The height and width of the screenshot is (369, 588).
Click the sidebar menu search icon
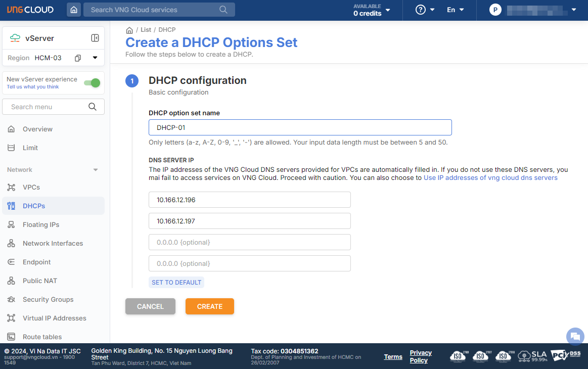click(x=93, y=107)
